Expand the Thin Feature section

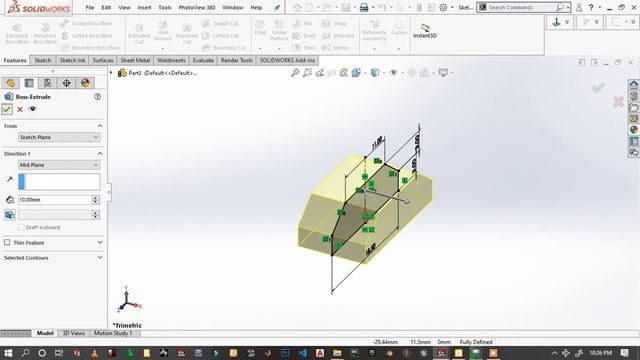pyautogui.click(x=100, y=242)
